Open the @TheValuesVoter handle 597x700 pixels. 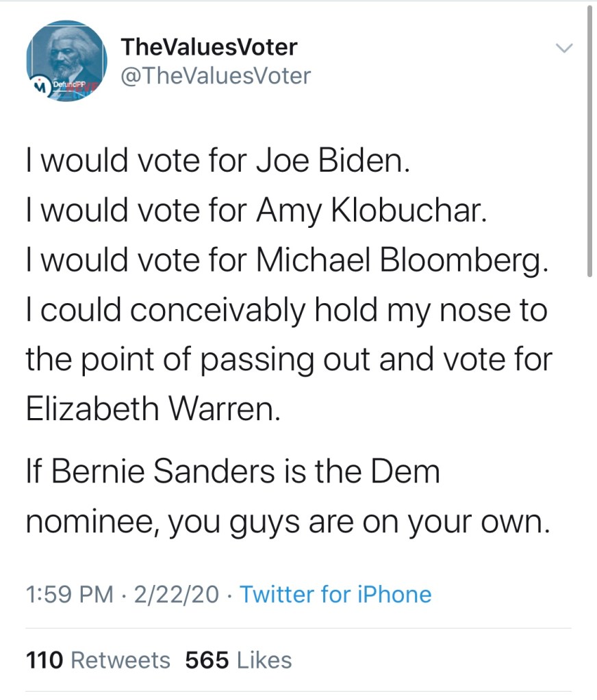click(215, 75)
